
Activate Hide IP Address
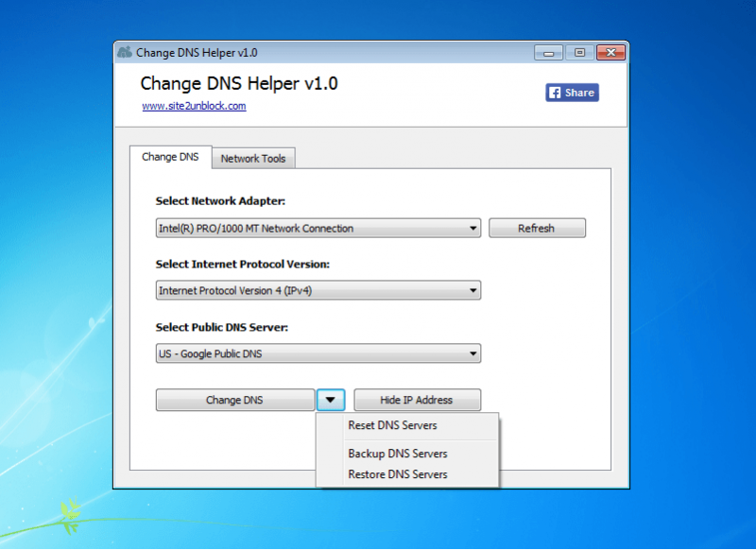[x=417, y=399]
